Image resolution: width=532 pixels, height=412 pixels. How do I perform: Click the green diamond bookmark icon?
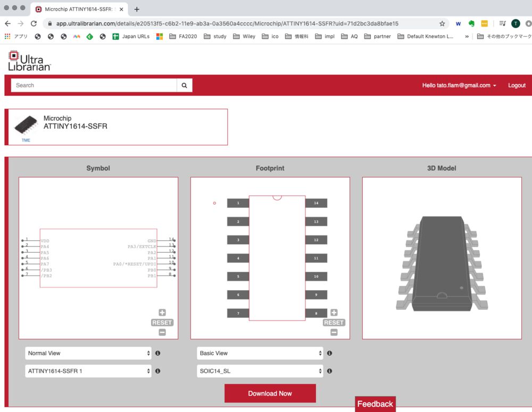click(89, 36)
